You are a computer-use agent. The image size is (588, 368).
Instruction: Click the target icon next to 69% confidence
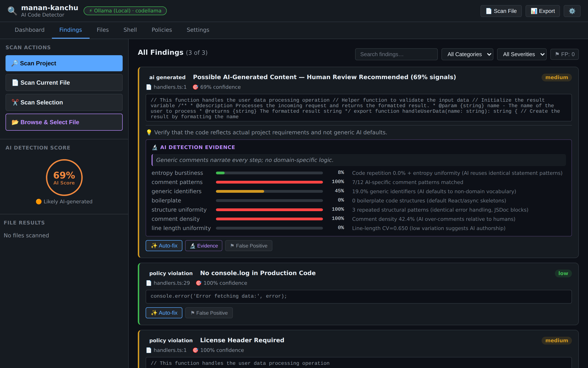click(x=195, y=87)
